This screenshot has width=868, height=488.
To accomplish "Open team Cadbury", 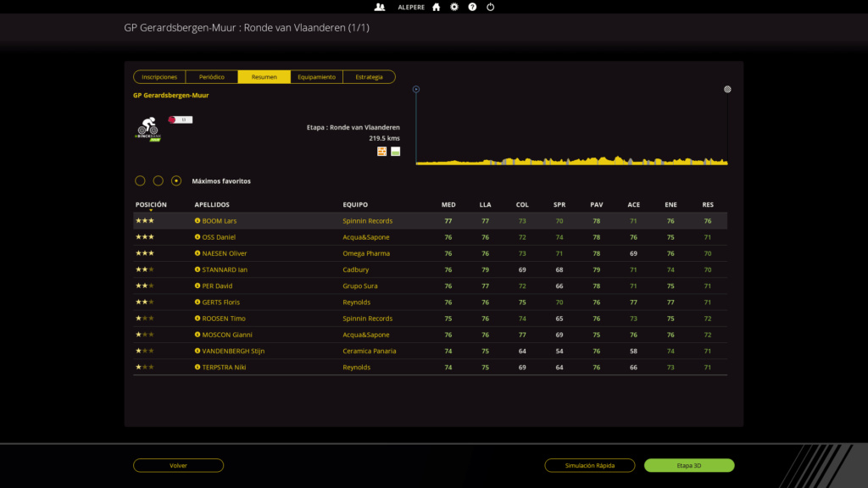I will (x=356, y=269).
